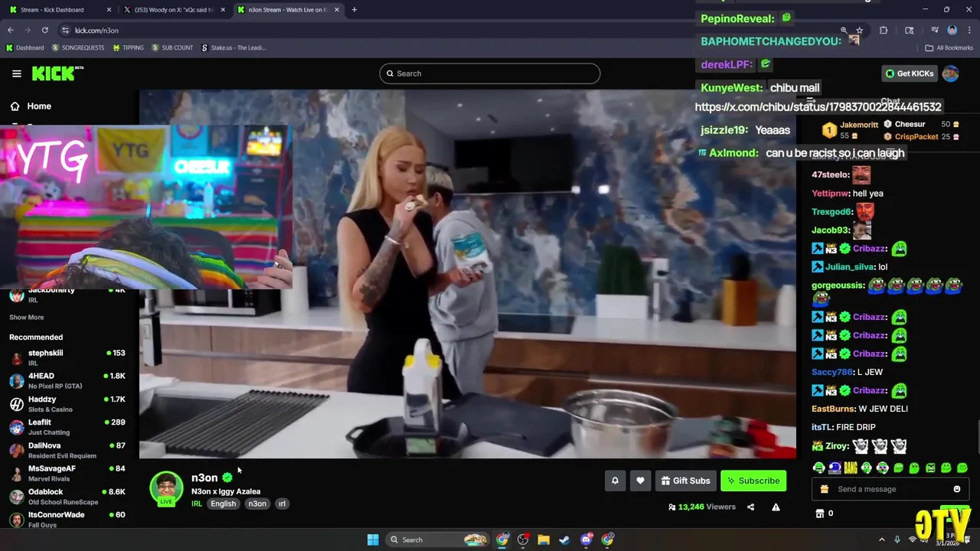The width and height of the screenshot is (980, 551).
Task: Open DaliNova Resident Evil channel
Action: [67, 450]
